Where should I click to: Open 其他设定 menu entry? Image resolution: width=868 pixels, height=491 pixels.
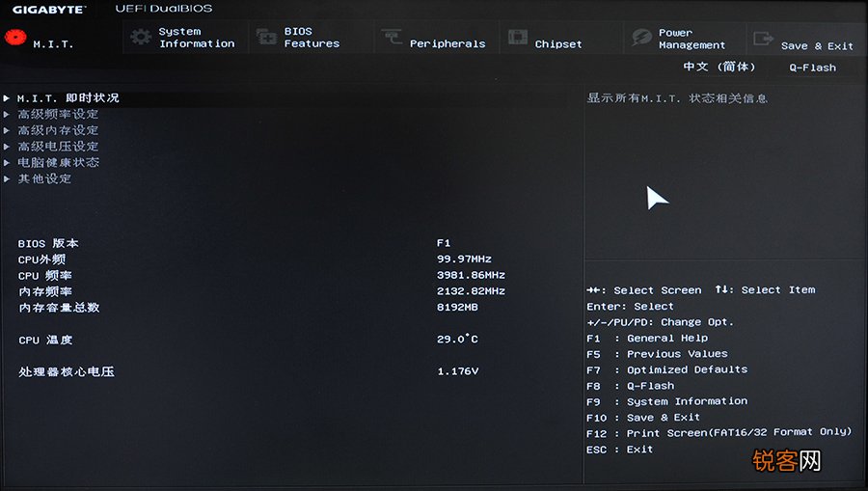click(x=44, y=178)
